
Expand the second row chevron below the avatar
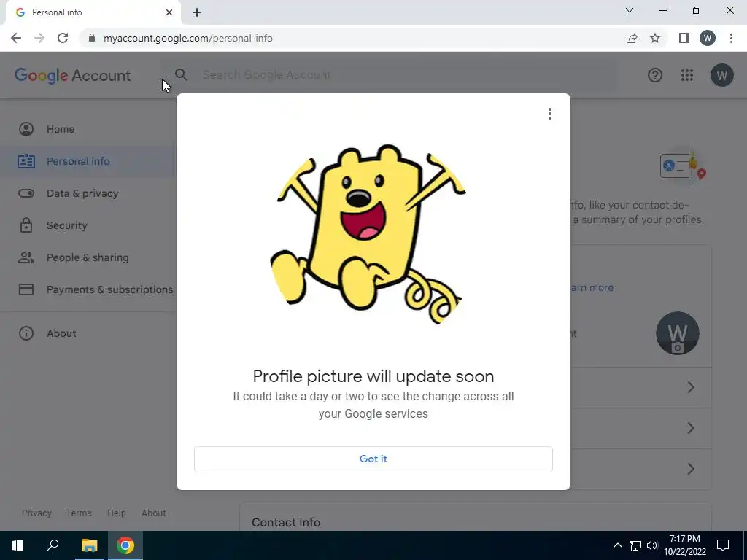click(x=691, y=428)
